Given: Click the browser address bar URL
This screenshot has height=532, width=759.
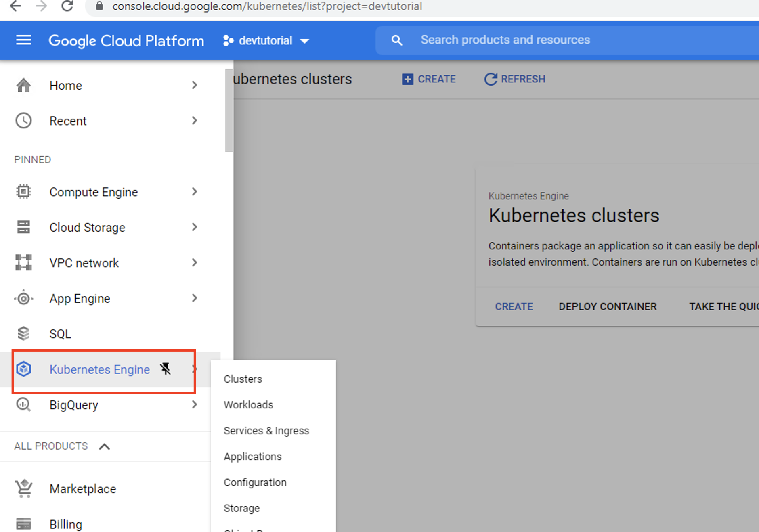Looking at the screenshot, I should [267, 6].
